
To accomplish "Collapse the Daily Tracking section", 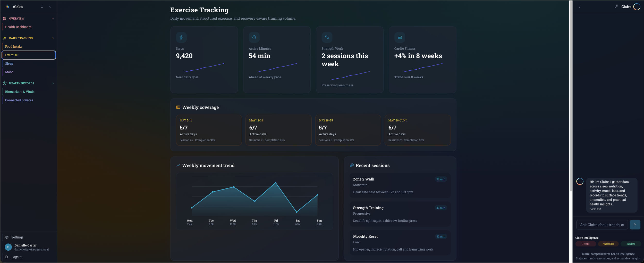I will (53, 38).
